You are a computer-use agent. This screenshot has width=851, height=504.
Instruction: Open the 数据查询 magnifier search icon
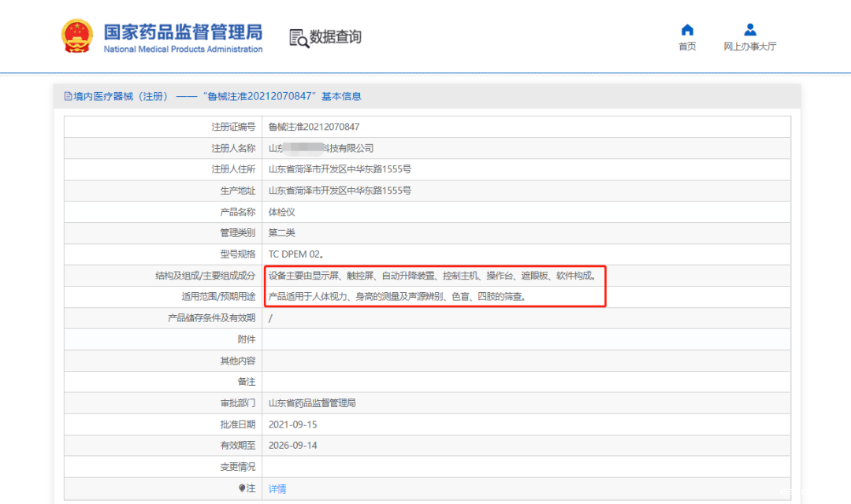pyautogui.click(x=298, y=37)
